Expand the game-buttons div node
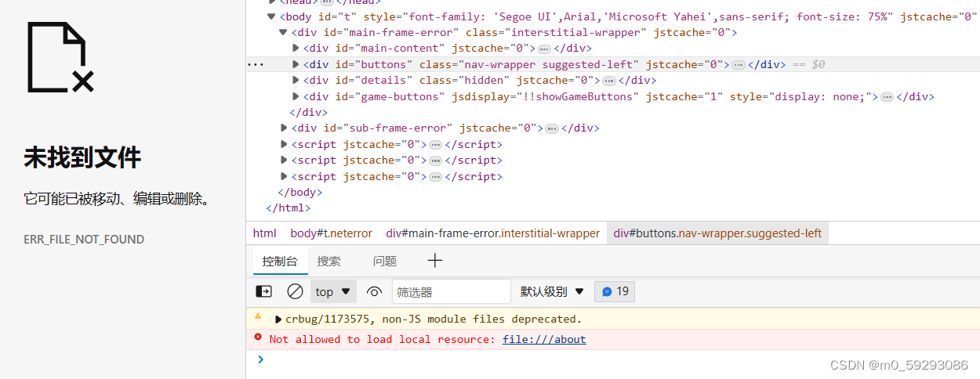The height and width of the screenshot is (379, 980). [x=296, y=96]
